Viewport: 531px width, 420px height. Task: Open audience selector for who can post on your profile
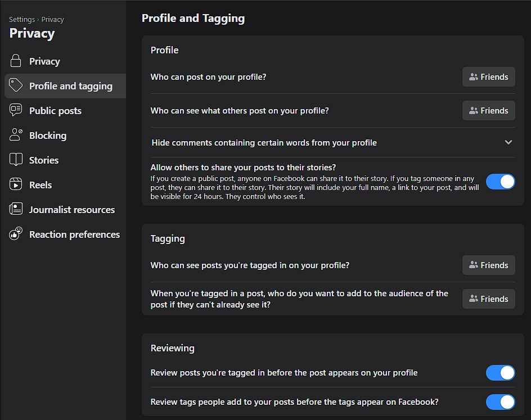(x=488, y=76)
